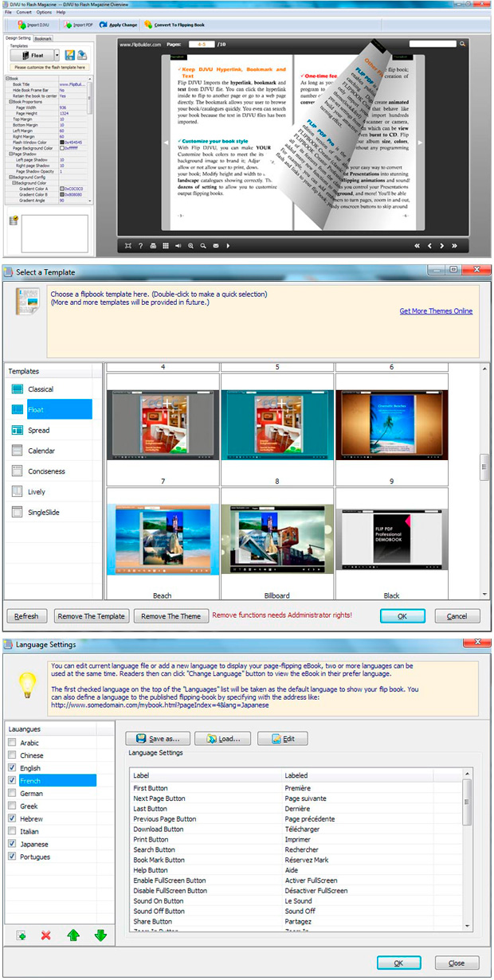Image resolution: width=494 pixels, height=980 pixels.
Task: Click the save template settings disk icon
Action: (x=69, y=56)
